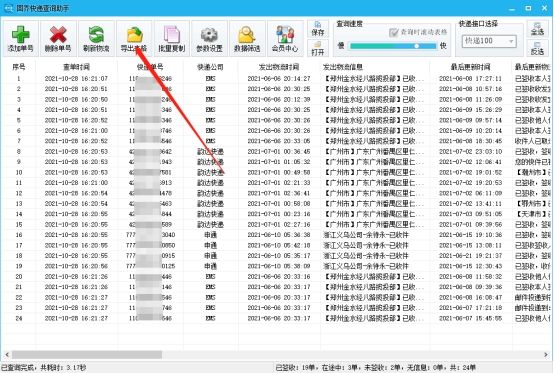This screenshot has width=554, height=373.
Task: Click the last update cell 2021-07-01 09:39:56
Action: click(470, 225)
